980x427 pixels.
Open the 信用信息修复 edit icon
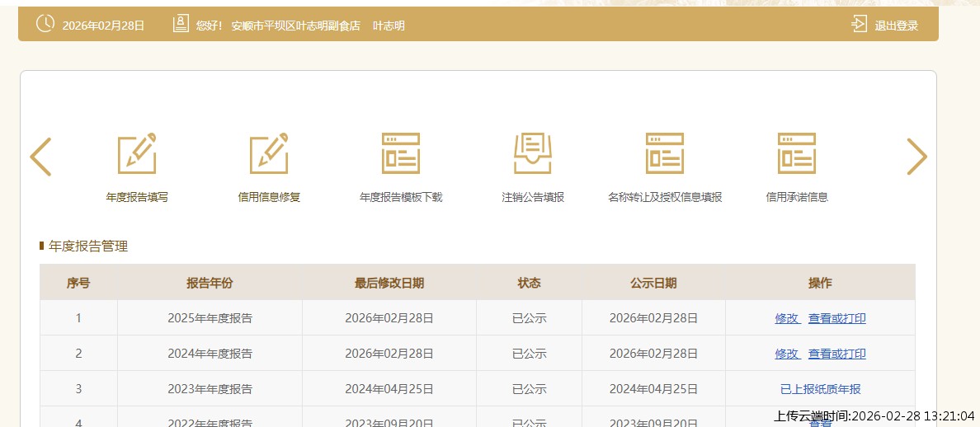(x=269, y=153)
